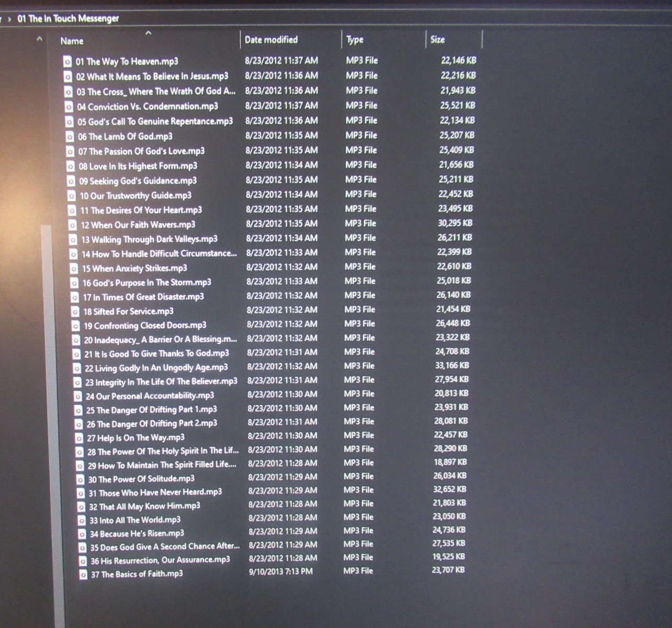The height and width of the screenshot is (628, 672).
Task: Expand the chevron before 01 The In Touch Messenger
Action: coord(10,19)
